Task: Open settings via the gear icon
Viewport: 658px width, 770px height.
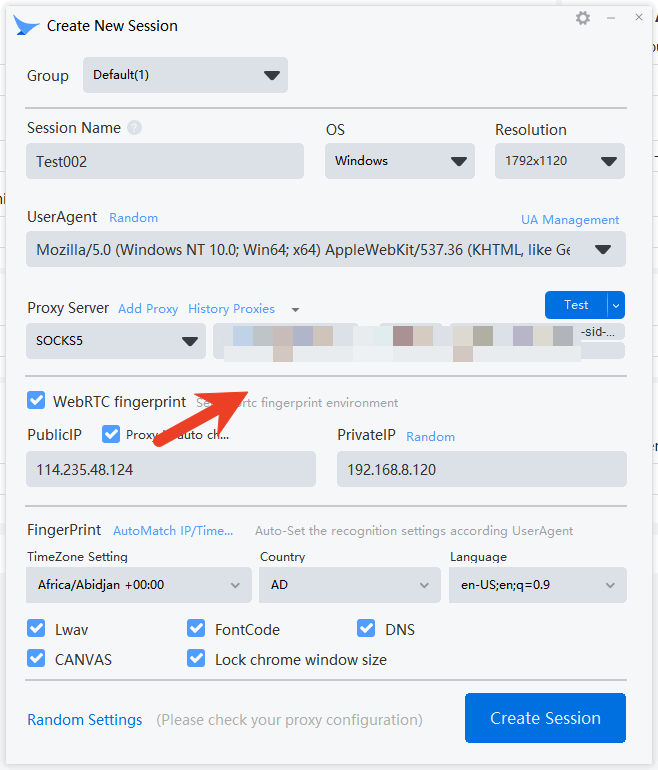Action: click(x=583, y=18)
